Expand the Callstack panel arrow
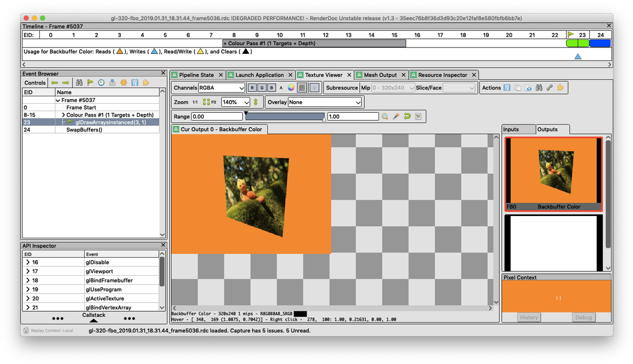The height and width of the screenshot is (364, 633). [94, 321]
